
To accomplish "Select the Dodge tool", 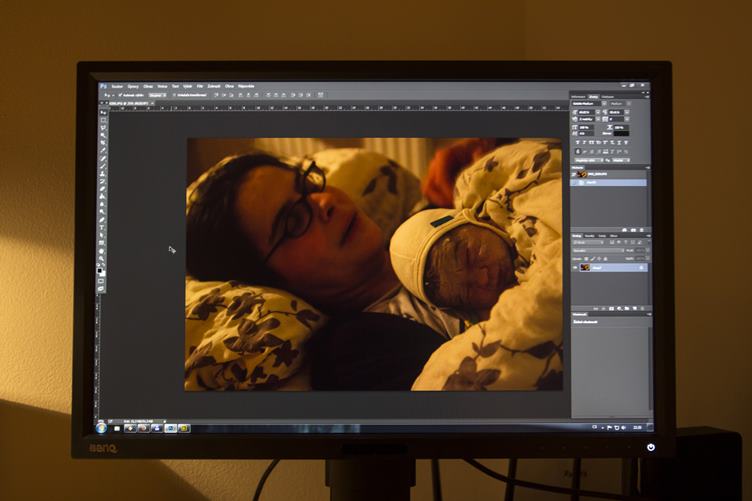I will click(103, 212).
